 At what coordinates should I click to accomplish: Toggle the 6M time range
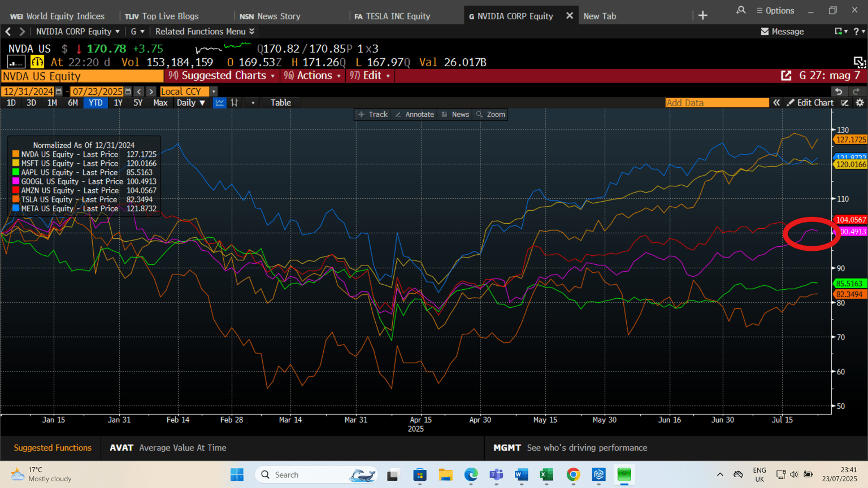pyautogui.click(x=72, y=103)
